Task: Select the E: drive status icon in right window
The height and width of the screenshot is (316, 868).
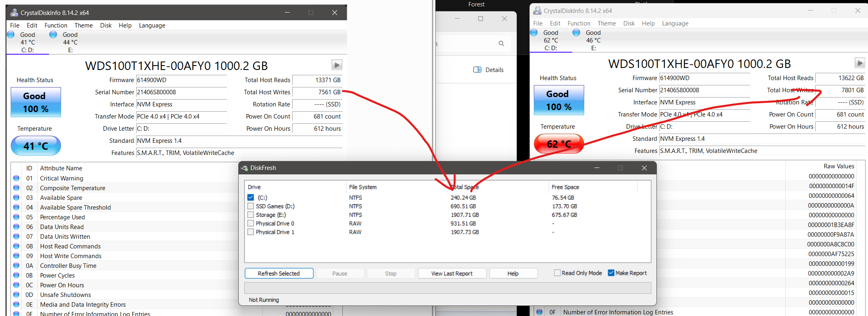Action: point(576,33)
